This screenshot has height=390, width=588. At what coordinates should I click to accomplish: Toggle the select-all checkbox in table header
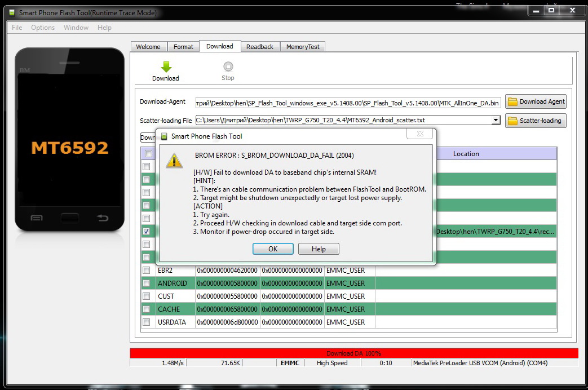click(148, 154)
